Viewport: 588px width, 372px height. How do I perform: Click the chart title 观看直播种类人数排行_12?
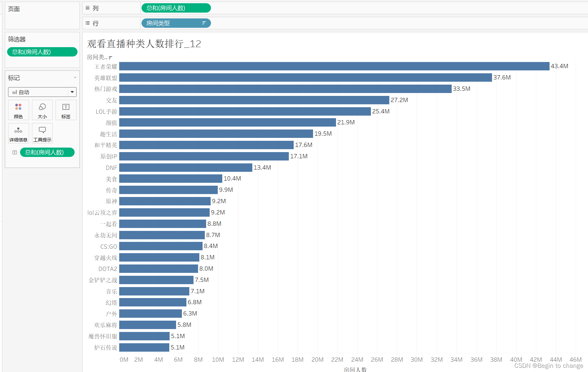(144, 44)
